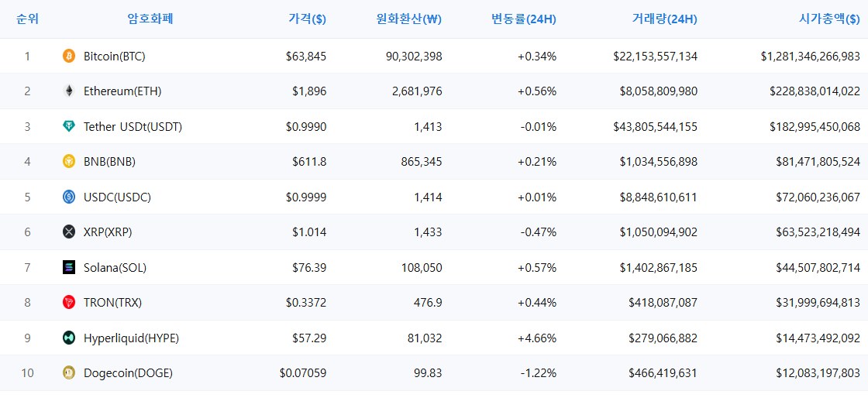Select TRON price $0.3372

pyautogui.click(x=306, y=302)
